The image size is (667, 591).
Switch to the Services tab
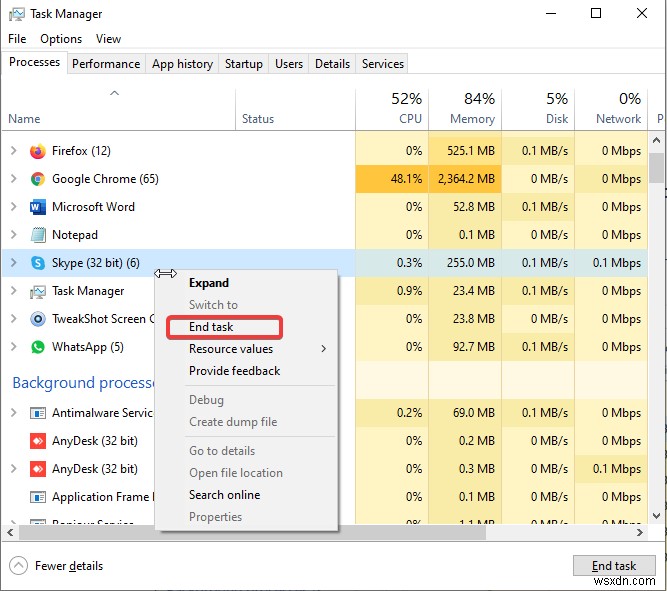(x=382, y=64)
